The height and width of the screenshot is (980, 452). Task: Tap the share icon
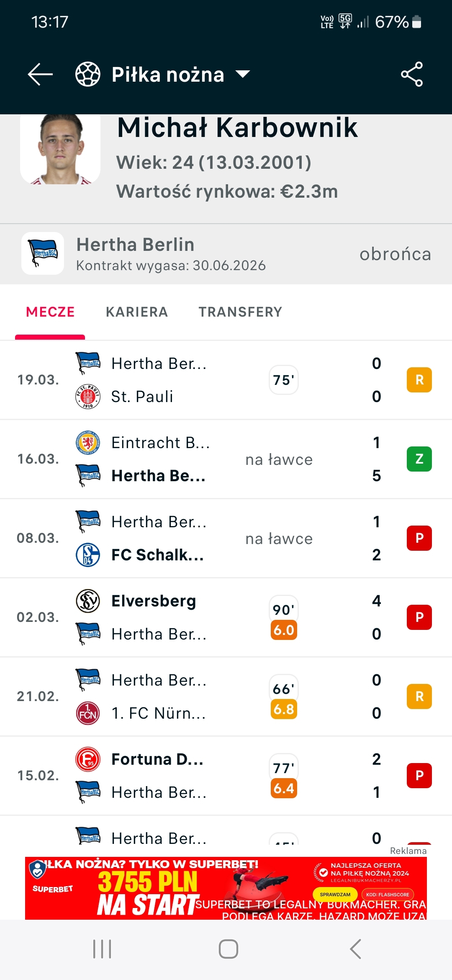tap(412, 74)
